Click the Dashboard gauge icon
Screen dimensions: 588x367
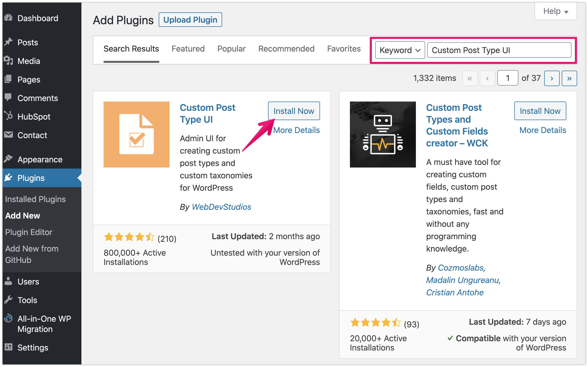(x=9, y=18)
